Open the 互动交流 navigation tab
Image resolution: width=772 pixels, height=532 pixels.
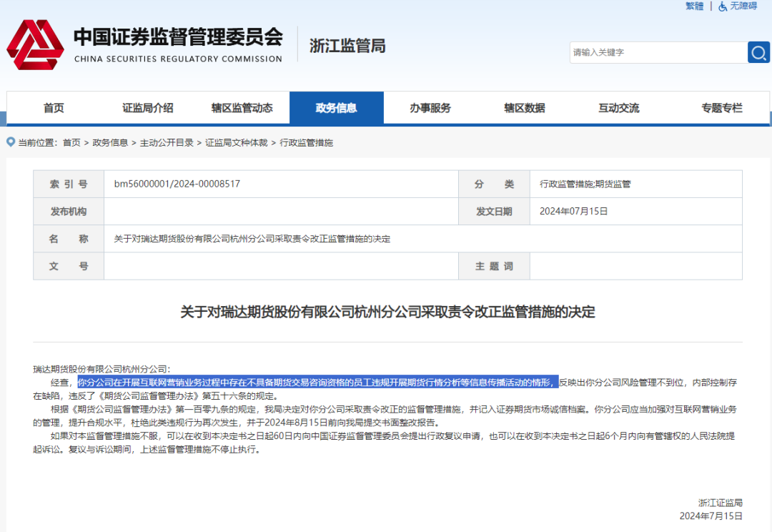click(x=618, y=108)
